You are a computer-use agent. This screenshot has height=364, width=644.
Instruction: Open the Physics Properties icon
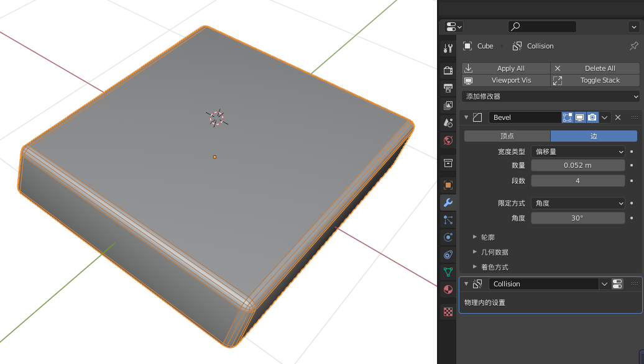(448, 254)
